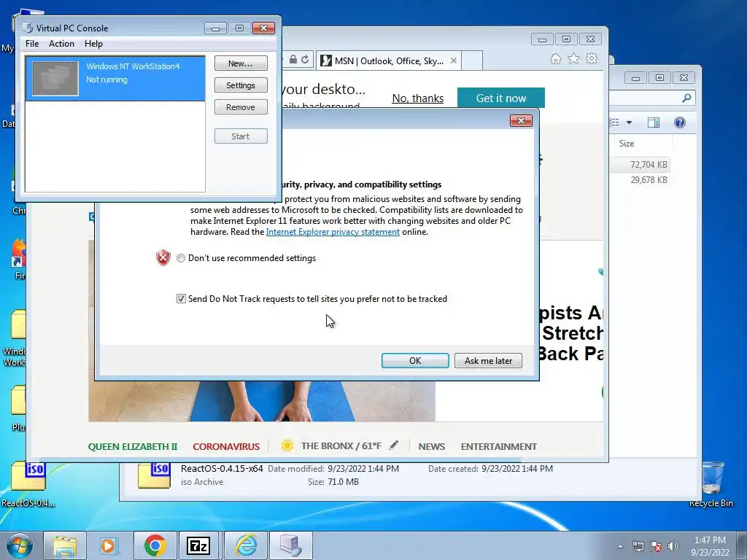Toggle the preview pane icon in Explorer
Screen dimensions: 747x560
pyautogui.click(x=654, y=122)
